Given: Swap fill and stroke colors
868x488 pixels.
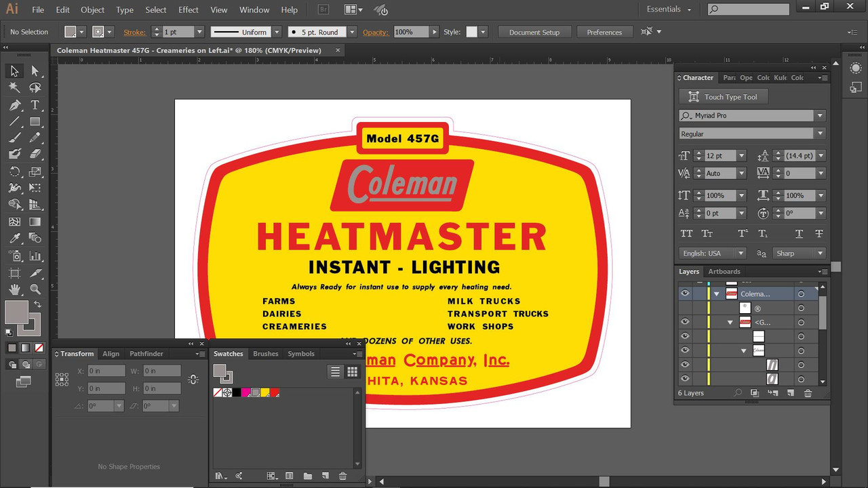Looking at the screenshot, I should [x=38, y=304].
